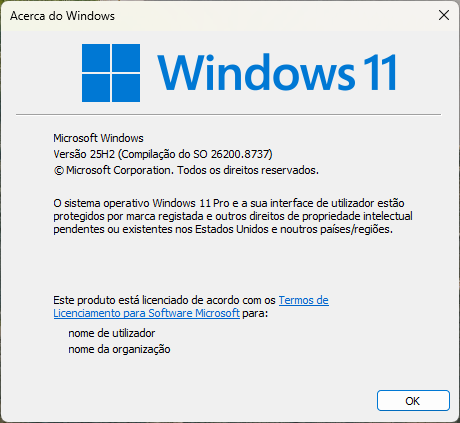This screenshot has height=423, width=460.
Task: Click the Microsoft Corporation copyright line
Action: (186, 170)
